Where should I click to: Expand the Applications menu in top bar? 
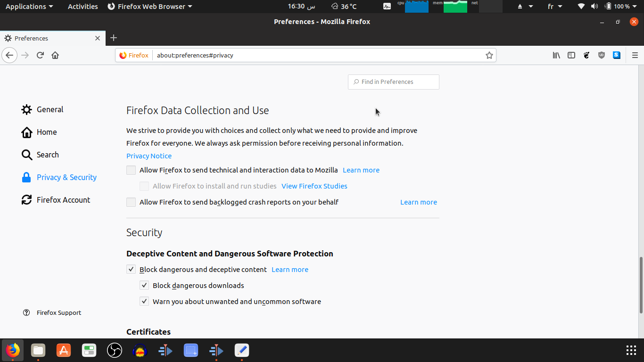[x=29, y=7]
